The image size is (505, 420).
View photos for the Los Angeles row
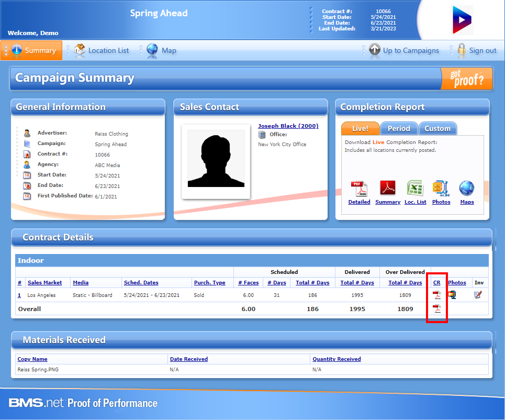click(452, 295)
